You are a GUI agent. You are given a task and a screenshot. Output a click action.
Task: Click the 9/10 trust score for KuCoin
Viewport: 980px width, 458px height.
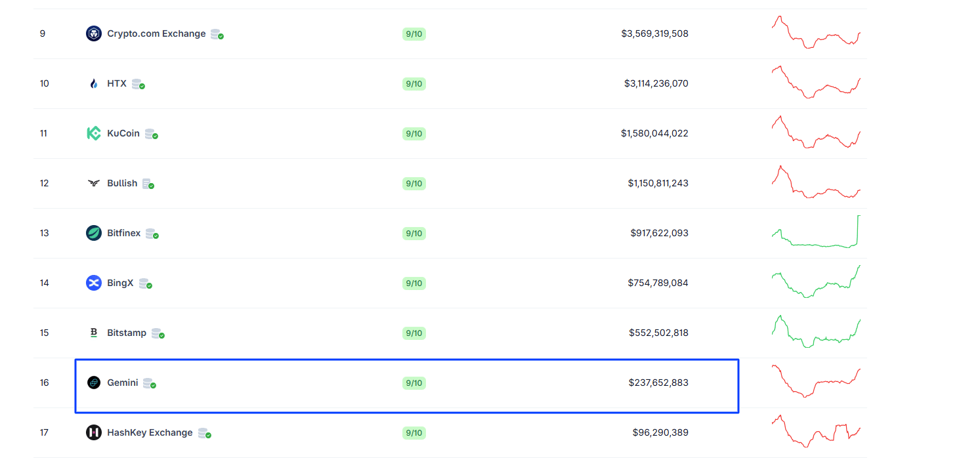[414, 133]
